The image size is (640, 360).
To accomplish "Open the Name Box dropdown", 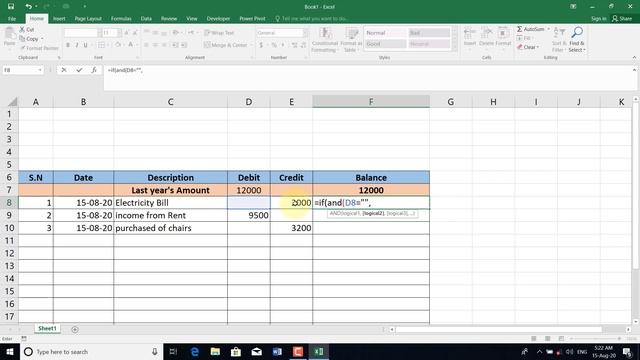I will click(40, 70).
